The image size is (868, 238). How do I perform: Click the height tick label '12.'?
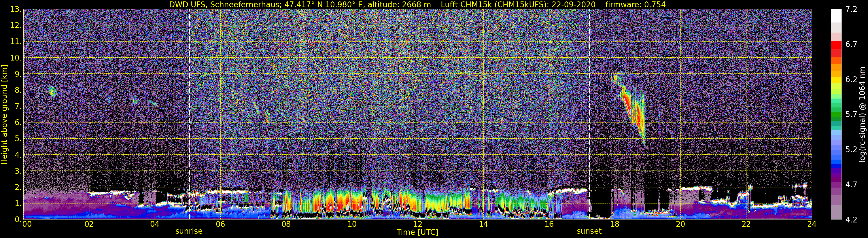16,26
